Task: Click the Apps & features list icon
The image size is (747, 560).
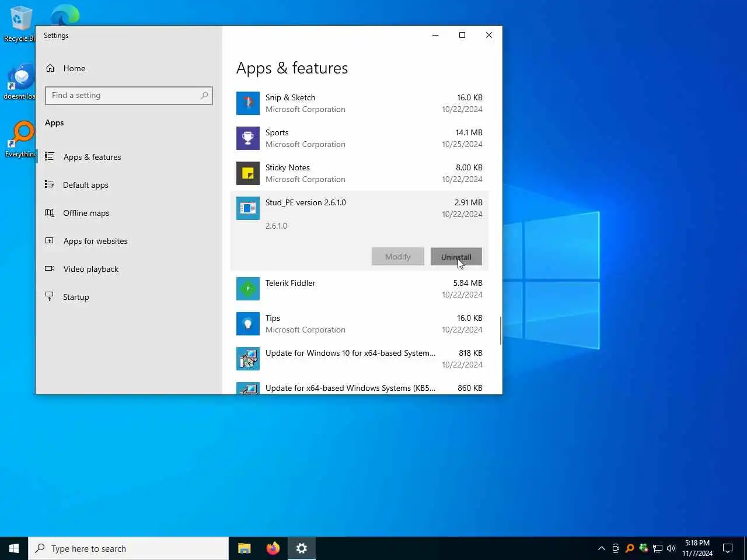Action: (x=50, y=157)
